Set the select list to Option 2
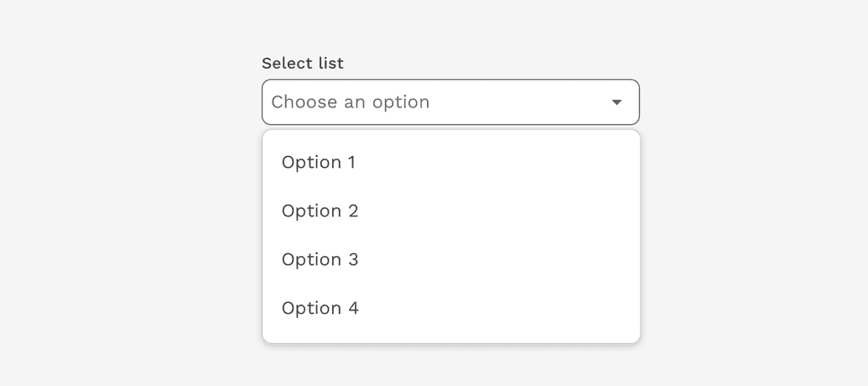The image size is (868, 386). click(320, 211)
